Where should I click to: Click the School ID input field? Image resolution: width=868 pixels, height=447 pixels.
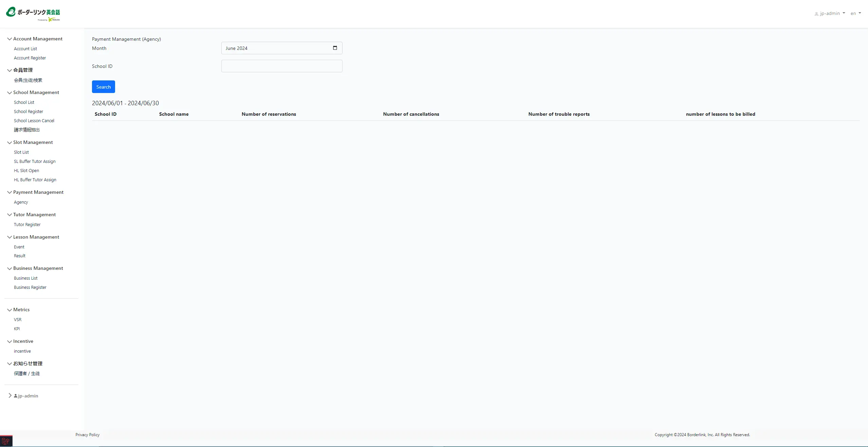[281, 66]
